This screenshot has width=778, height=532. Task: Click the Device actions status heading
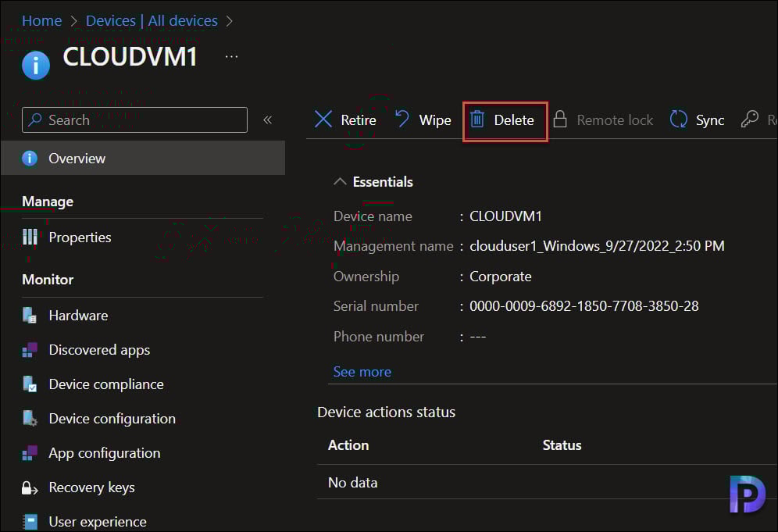point(386,412)
